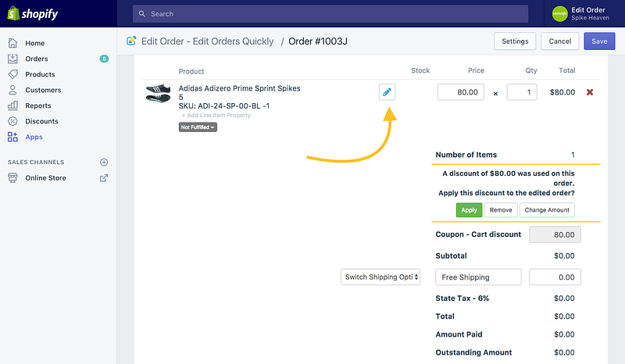
Task: Click the Home house icon
Action: [12, 43]
